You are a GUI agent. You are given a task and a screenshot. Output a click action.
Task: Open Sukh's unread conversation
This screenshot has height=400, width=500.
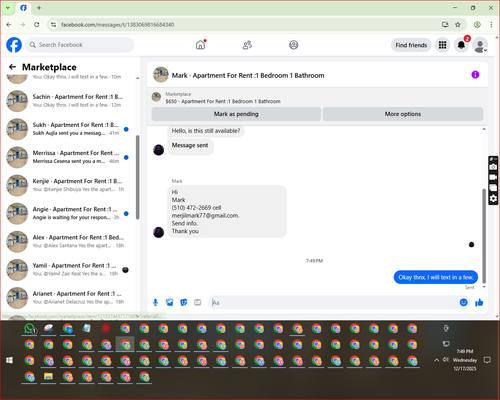(68, 129)
